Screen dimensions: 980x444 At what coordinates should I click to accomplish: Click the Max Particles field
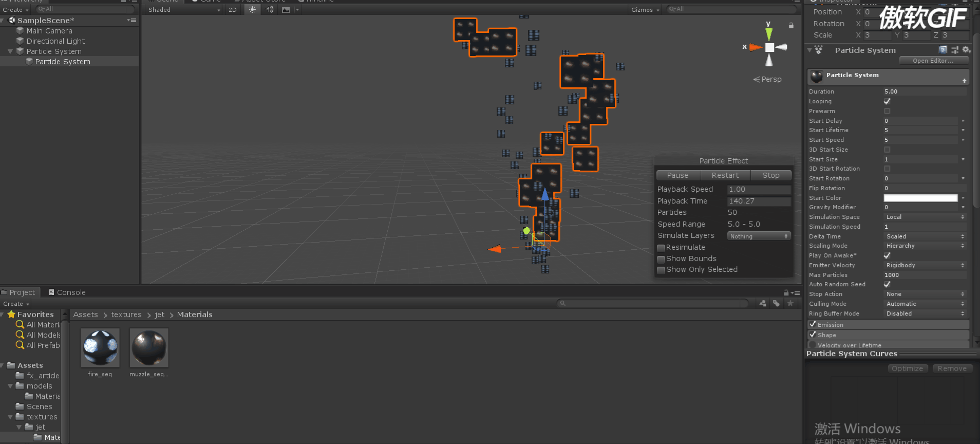click(925, 275)
